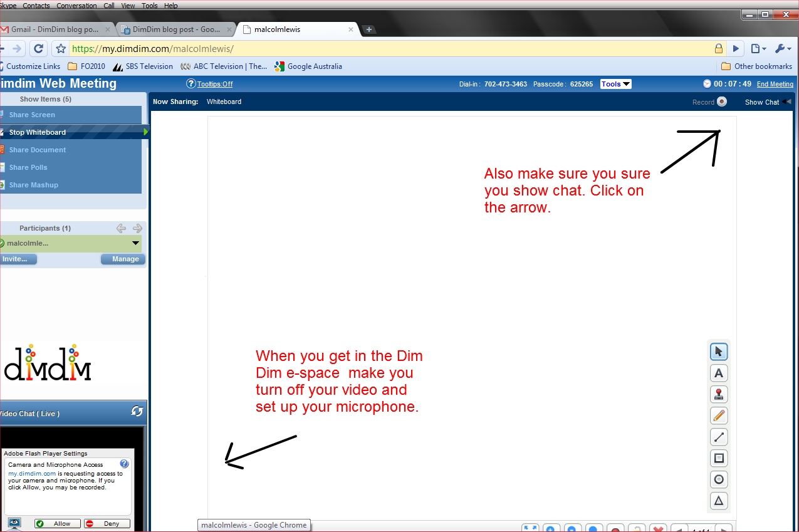Screen dimensions: 799x532
Task: Click the Record button icon
Action: pyautogui.click(x=722, y=102)
